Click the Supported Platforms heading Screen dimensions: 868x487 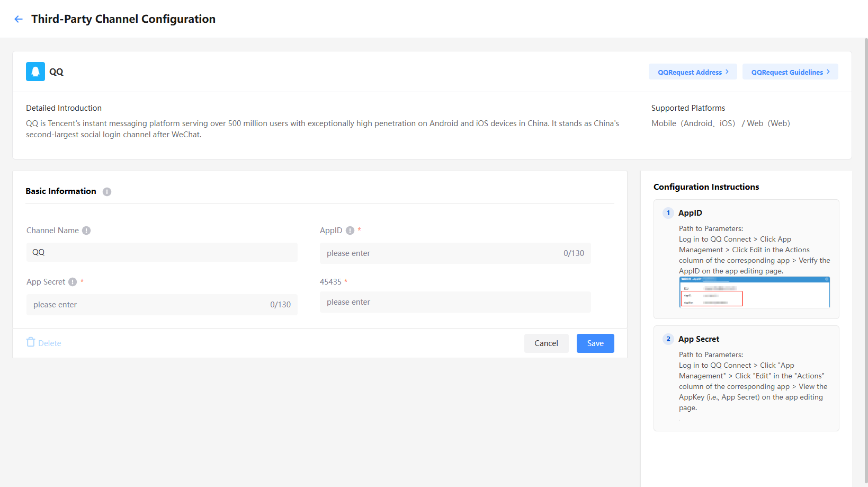click(688, 108)
